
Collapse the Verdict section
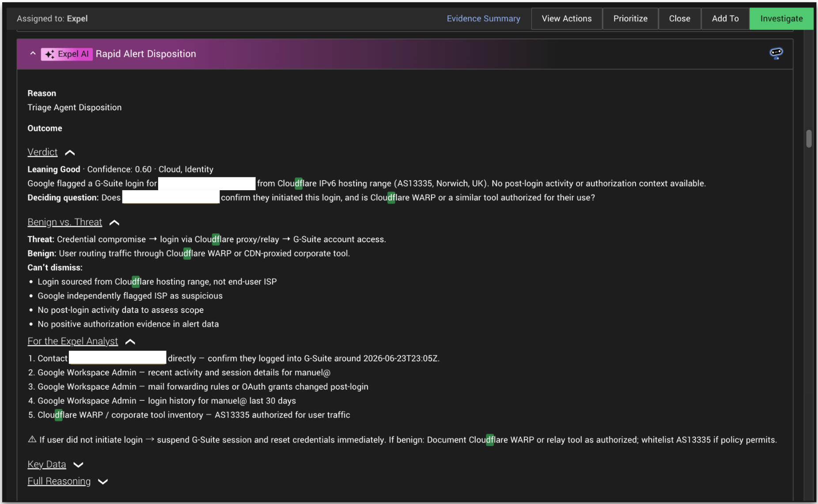[x=70, y=153]
